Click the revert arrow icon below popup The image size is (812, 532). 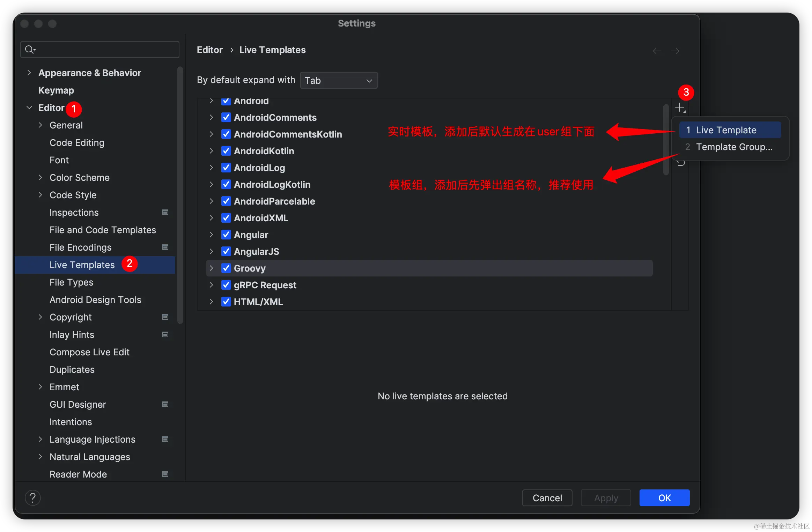click(x=680, y=163)
